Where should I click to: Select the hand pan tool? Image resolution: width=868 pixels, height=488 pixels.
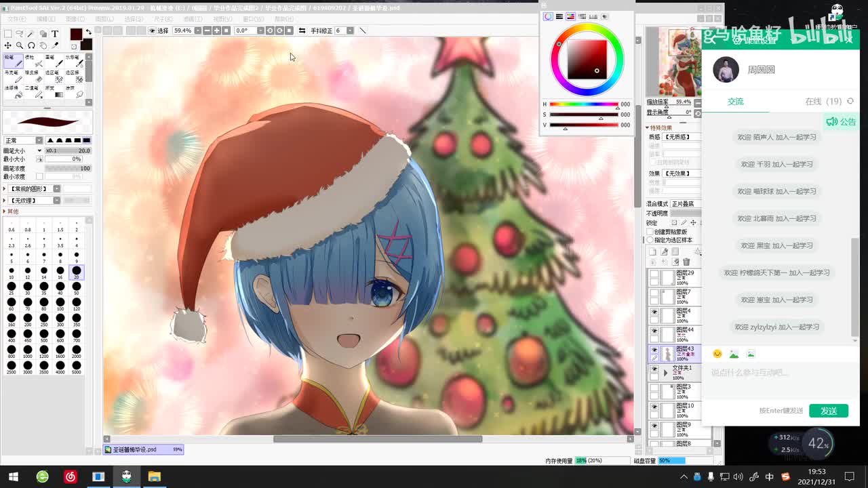point(43,45)
